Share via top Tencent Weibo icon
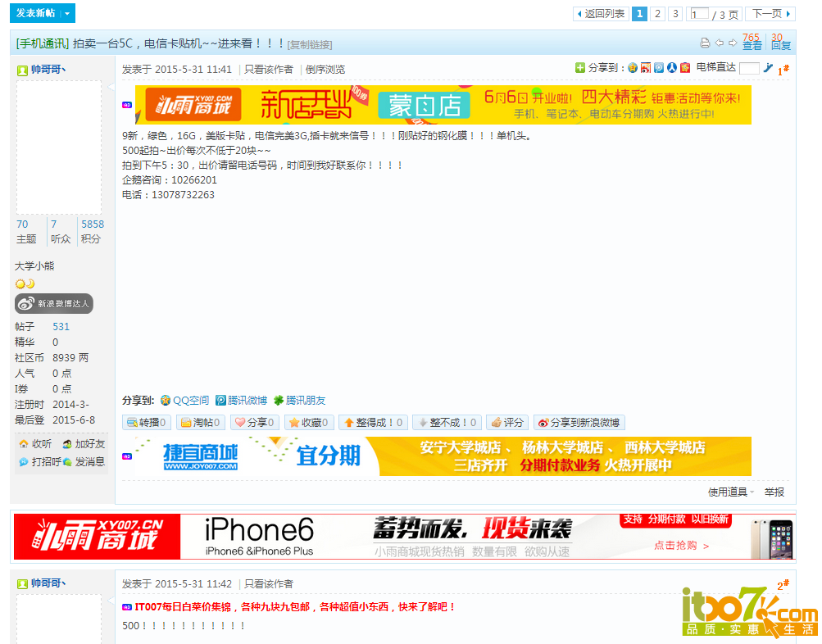Screen dimensions: 822x644 click(x=659, y=68)
